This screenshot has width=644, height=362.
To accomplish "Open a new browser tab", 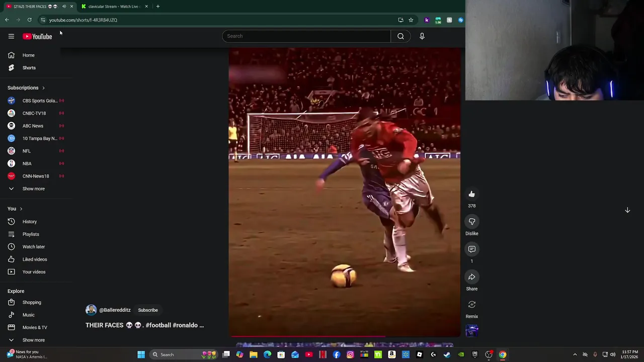I will (x=157, y=7).
